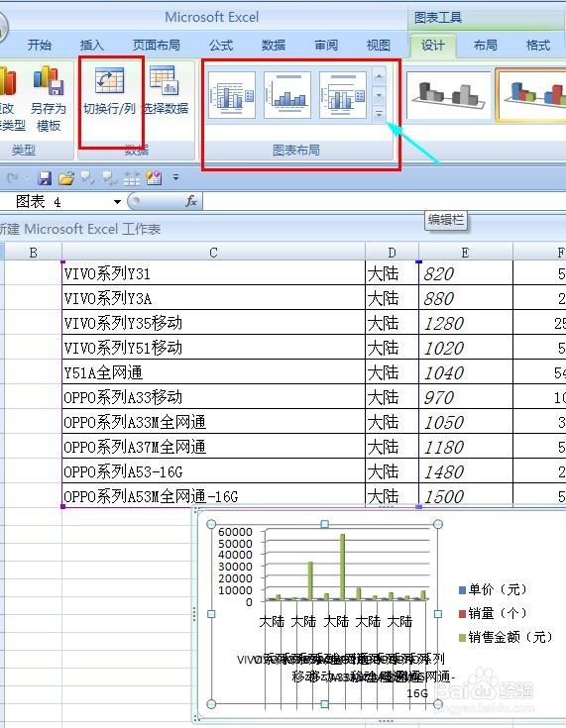Select column D header
This screenshot has height=728, width=566.
pyautogui.click(x=392, y=253)
